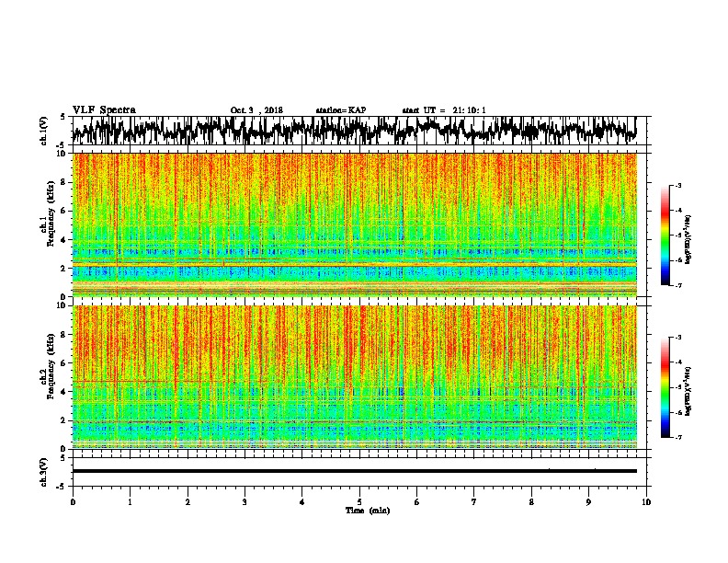Click the time-axis tick label "4"
The height and width of the screenshot is (563, 728).
point(302,502)
